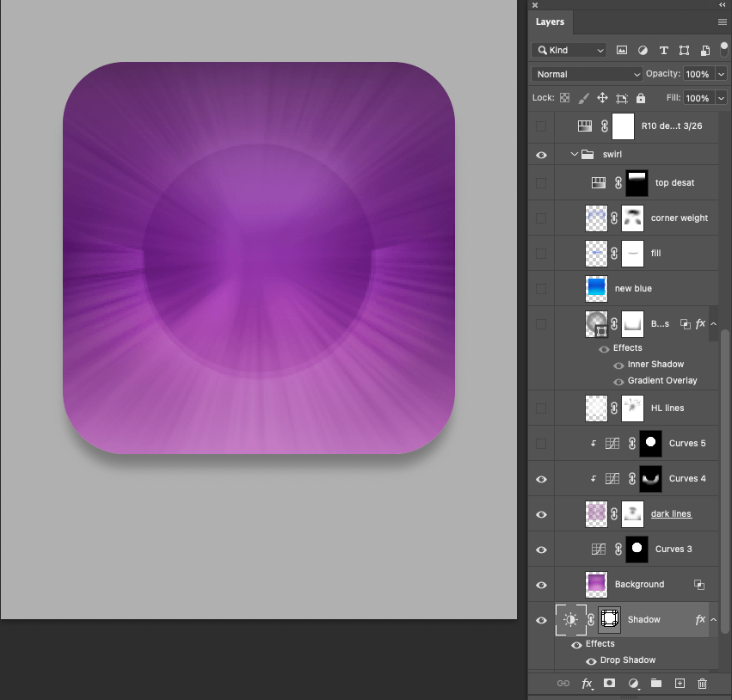Lock position with the move icon
Screen dimensions: 732x700
click(x=603, y=98)
